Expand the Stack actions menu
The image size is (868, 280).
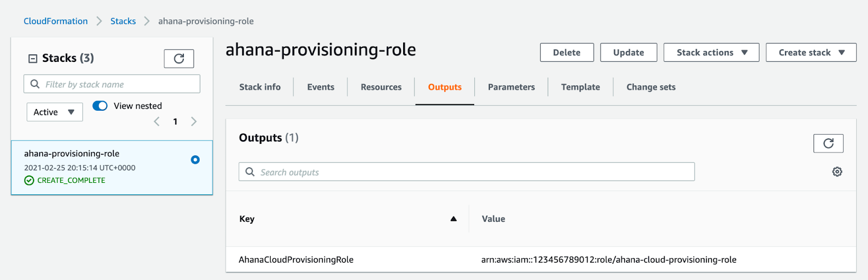point(711,53)
